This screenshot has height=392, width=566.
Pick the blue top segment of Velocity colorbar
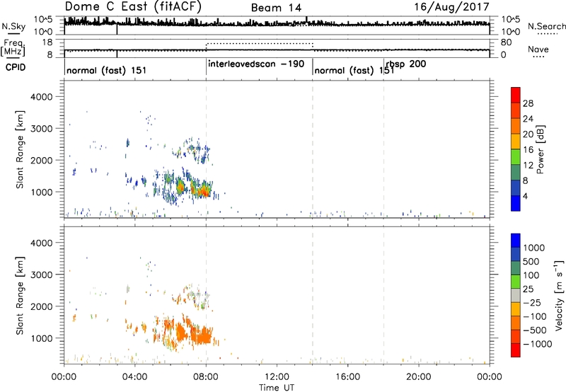[516, 241]
